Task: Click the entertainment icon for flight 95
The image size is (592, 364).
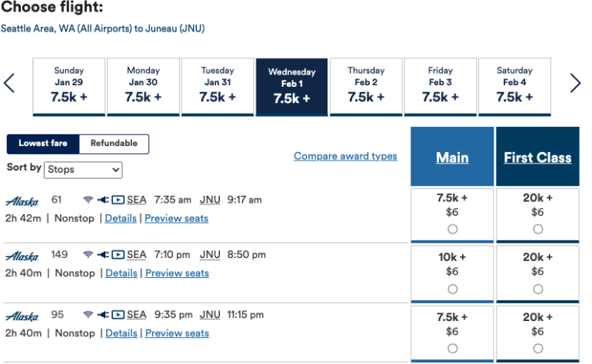Action: click(118, 315)
